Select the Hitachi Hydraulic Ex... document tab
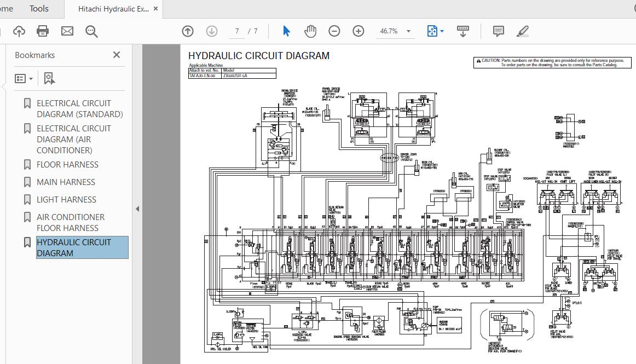 point(113,9)
